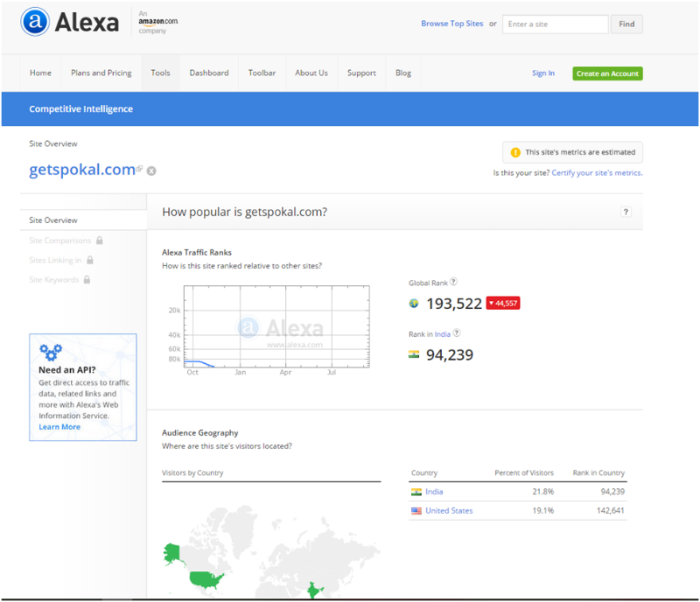Click the United States country link

[x=449, y=511]
